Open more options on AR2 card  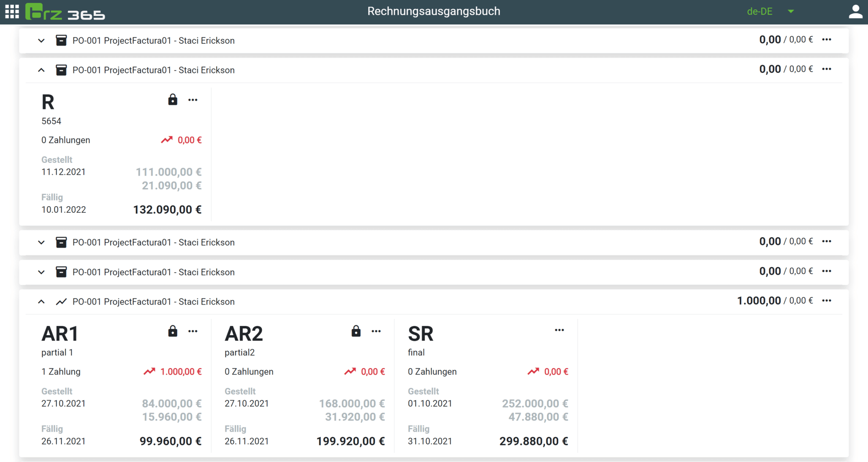pos(376,332)
